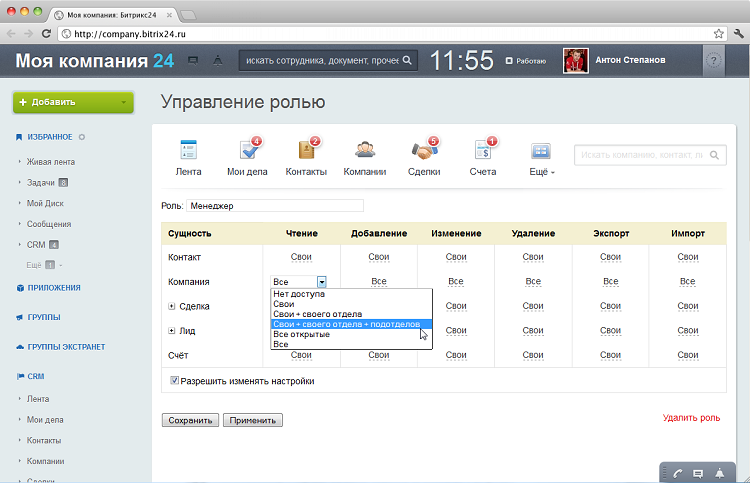This screenshot has height=483, width=750.
Task: Click chat icon in bottom panel
Action: [698, 473]
